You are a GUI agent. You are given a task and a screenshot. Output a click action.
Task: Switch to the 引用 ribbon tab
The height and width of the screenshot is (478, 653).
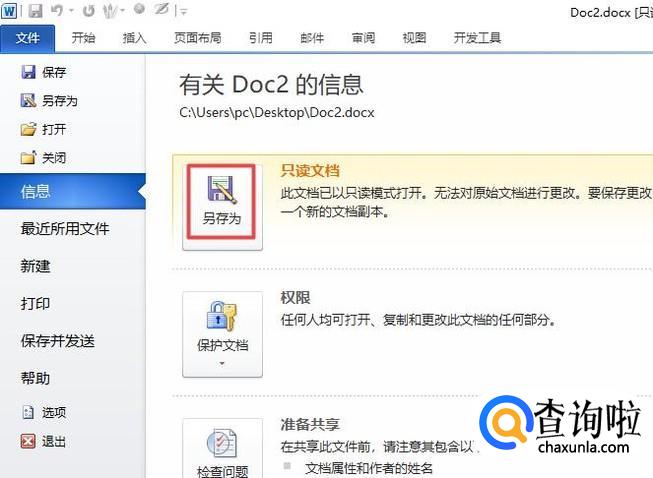[261, 38]
